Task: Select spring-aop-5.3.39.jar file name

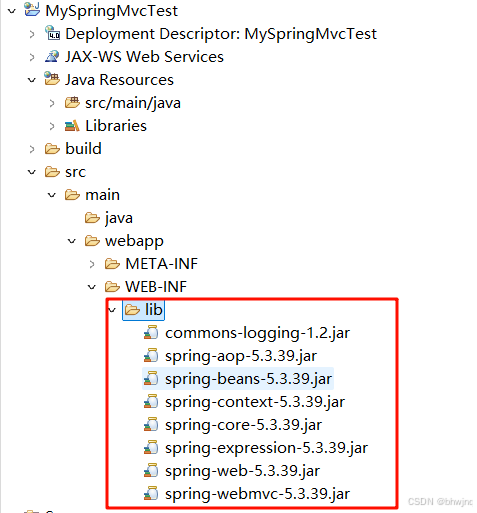Action: pos(241,356)
